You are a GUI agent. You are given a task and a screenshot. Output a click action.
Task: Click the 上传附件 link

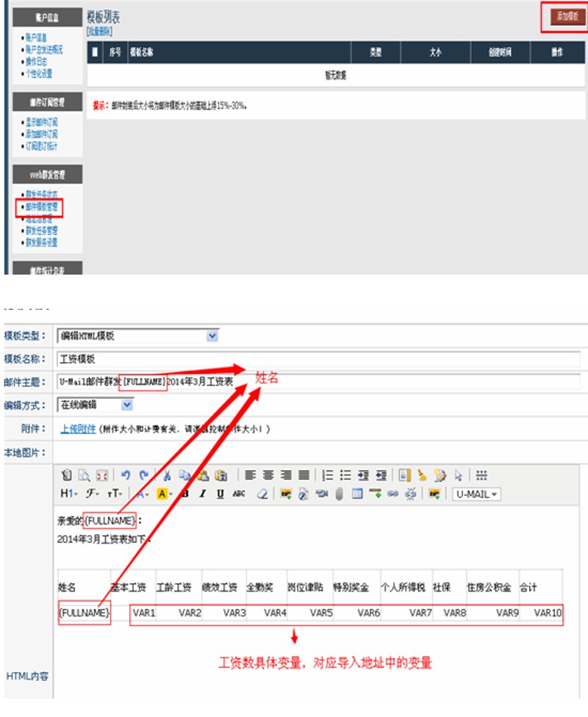pyautogui.click(x=78, y=429)
